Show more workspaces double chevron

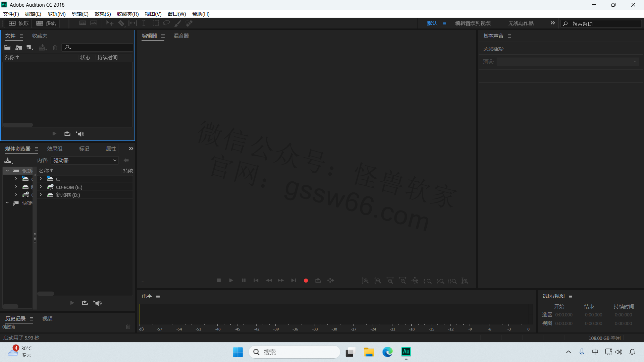pyautogui.click(x=553, y=23)
